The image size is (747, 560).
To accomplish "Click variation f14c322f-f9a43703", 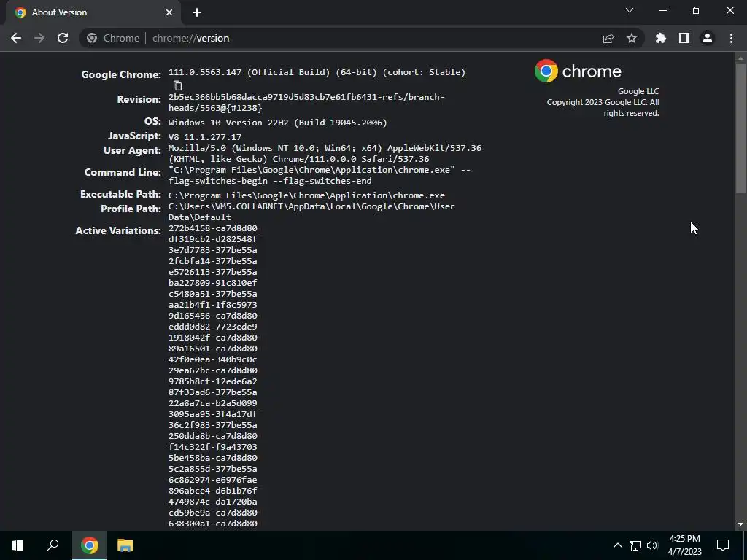I will (x=212, y=447).
